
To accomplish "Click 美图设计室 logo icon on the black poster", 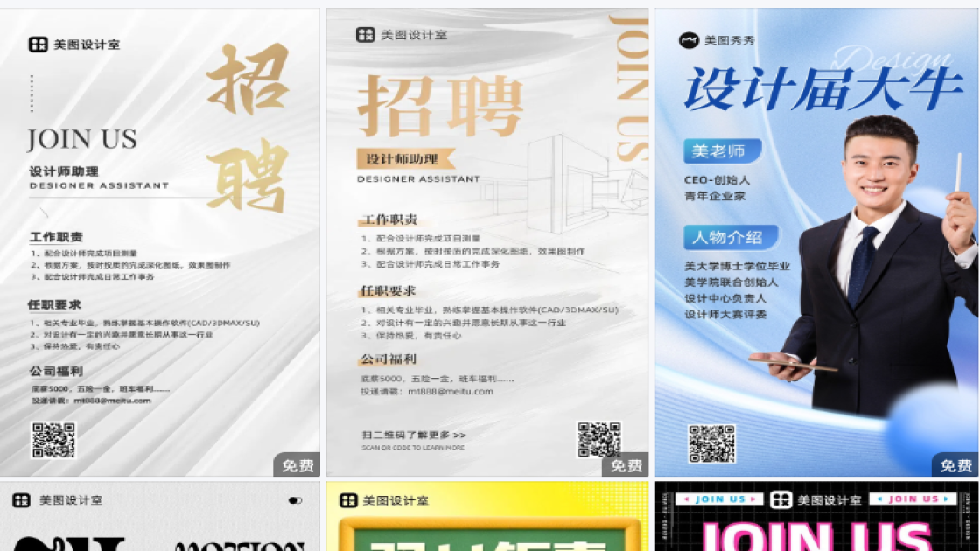I will (x=780, y=499).
